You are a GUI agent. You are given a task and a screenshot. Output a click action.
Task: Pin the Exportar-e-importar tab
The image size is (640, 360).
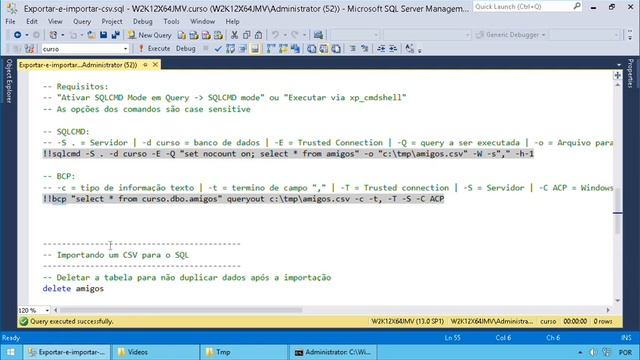[x=145, y=65]
